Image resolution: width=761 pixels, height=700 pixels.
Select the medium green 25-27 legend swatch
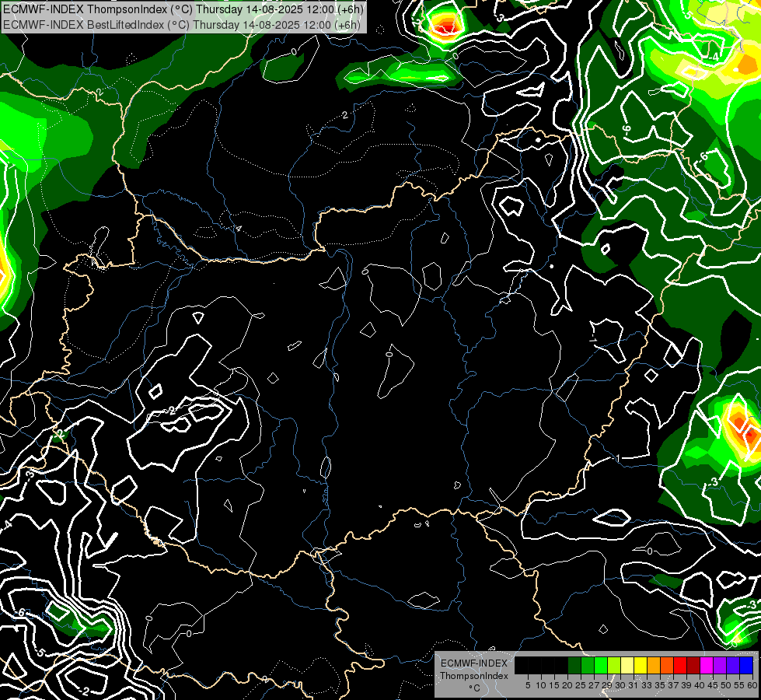pos(587,665)
